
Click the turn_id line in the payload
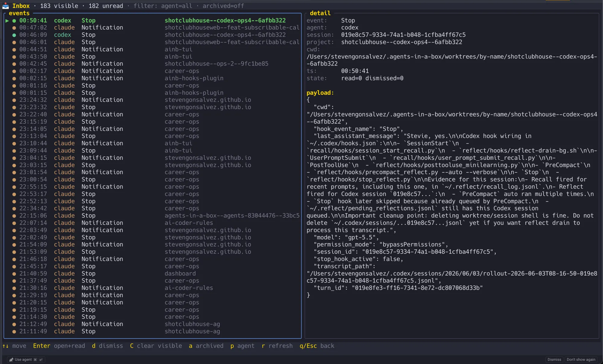coord(398,288)
